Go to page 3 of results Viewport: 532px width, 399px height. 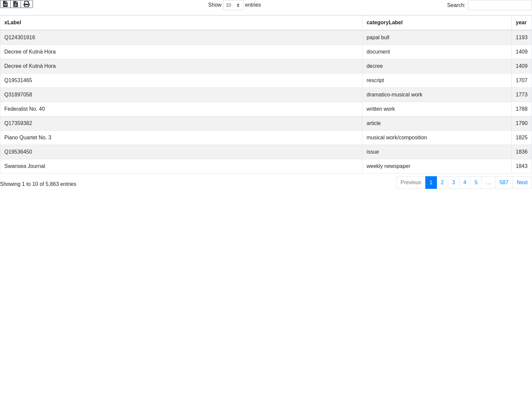pos(453,183)
